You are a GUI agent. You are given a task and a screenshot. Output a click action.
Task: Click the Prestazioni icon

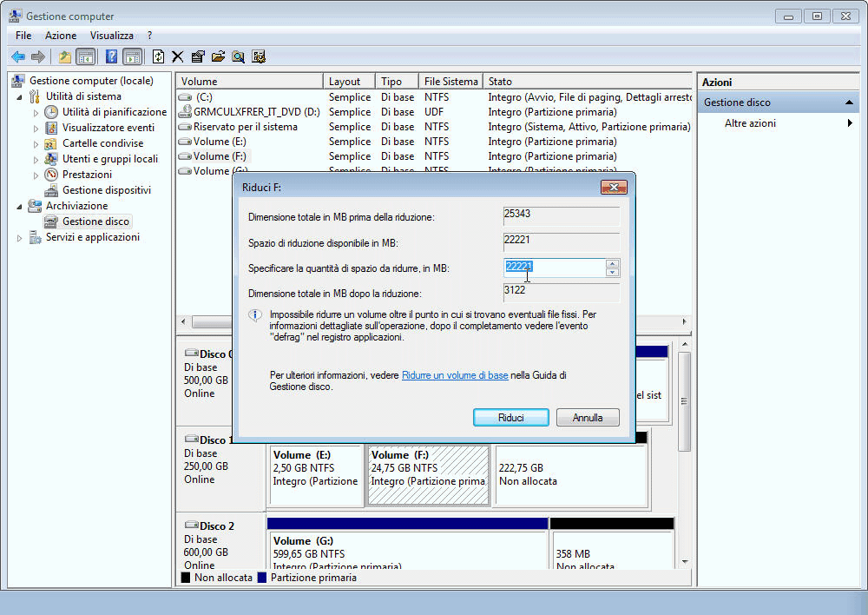(51, 175)
